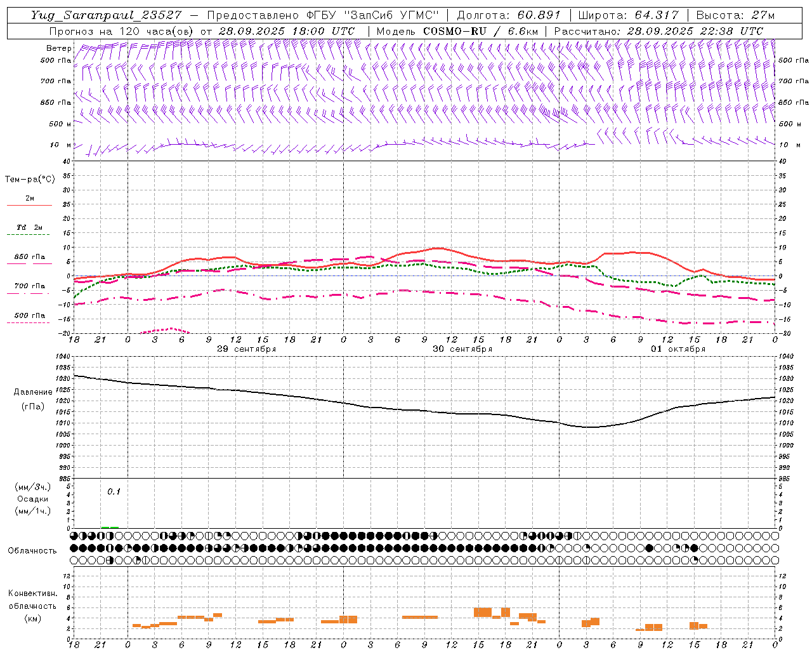Select the Td 2м dew point legend entry
812x650 pixels.
(29, 227)
